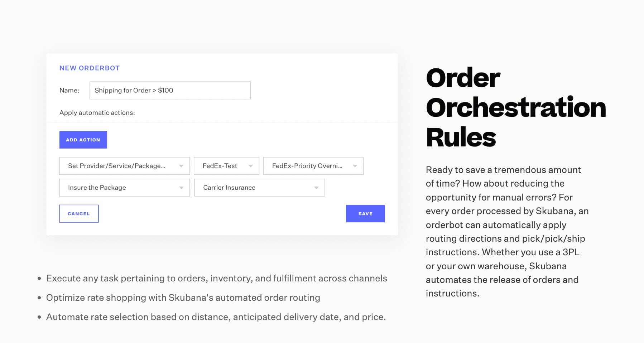
Task: Click the Apply automatic actions label
Action: click(x=97, y=112)
